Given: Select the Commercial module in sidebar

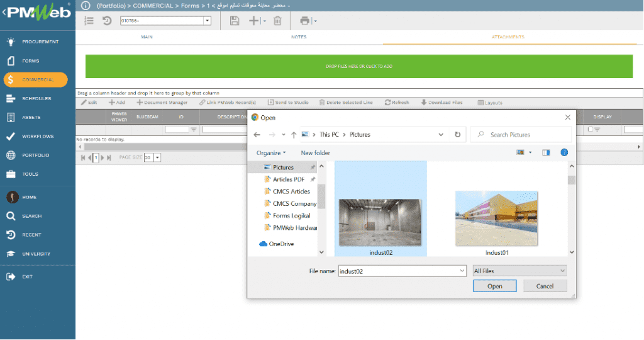Looking at the screenshot, I should (36, 79).
